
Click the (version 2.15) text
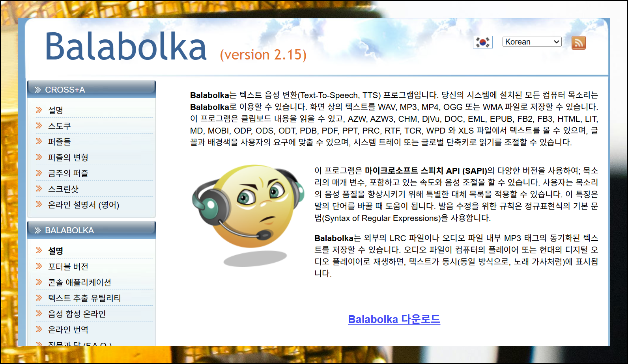(x=263, y=55)
